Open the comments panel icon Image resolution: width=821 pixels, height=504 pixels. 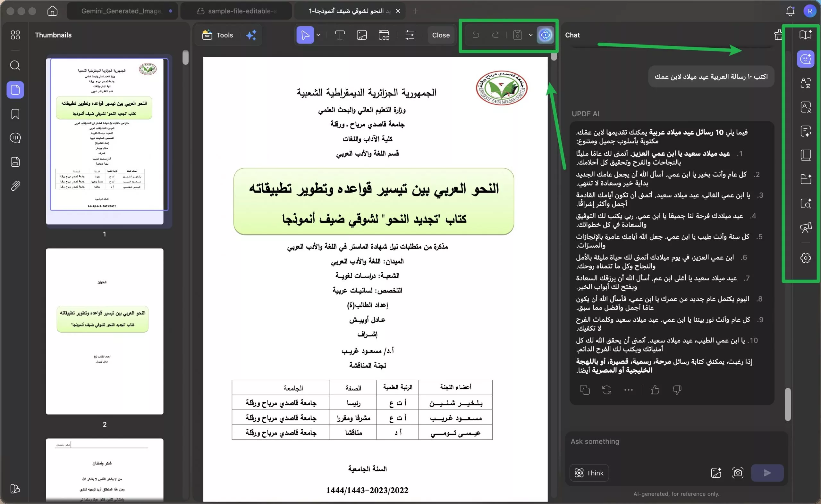[15, 138]
